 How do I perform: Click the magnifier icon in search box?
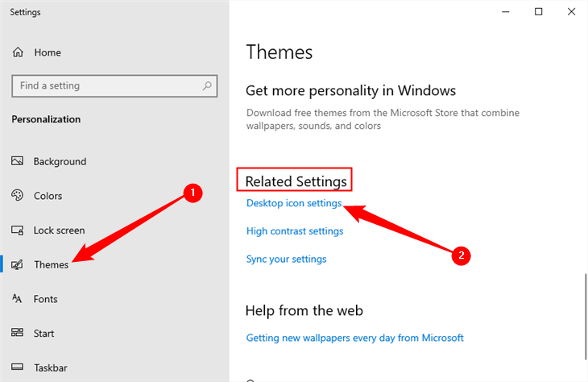tap(207, 85)
